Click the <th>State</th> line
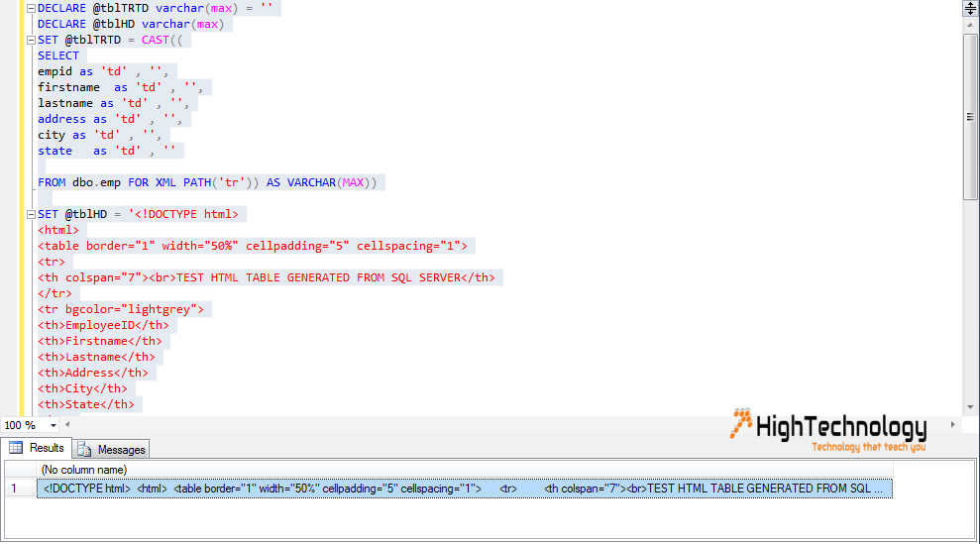980x544 pixels. (85, 404)
